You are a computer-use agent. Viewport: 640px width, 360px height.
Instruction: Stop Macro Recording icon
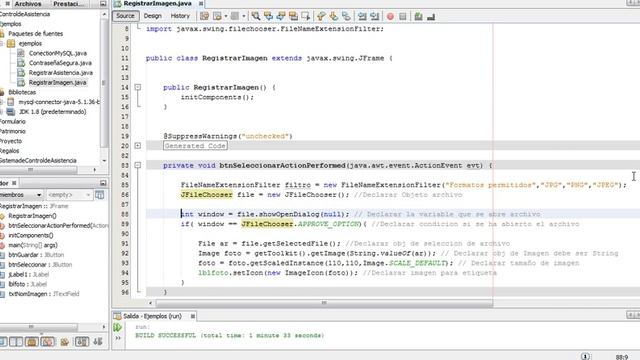tap(403, 16)
